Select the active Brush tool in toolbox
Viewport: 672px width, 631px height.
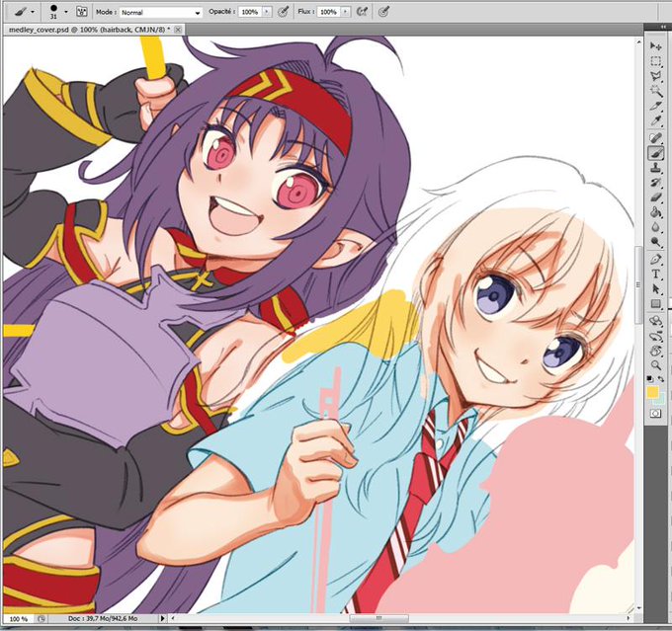tap(656, 153)
